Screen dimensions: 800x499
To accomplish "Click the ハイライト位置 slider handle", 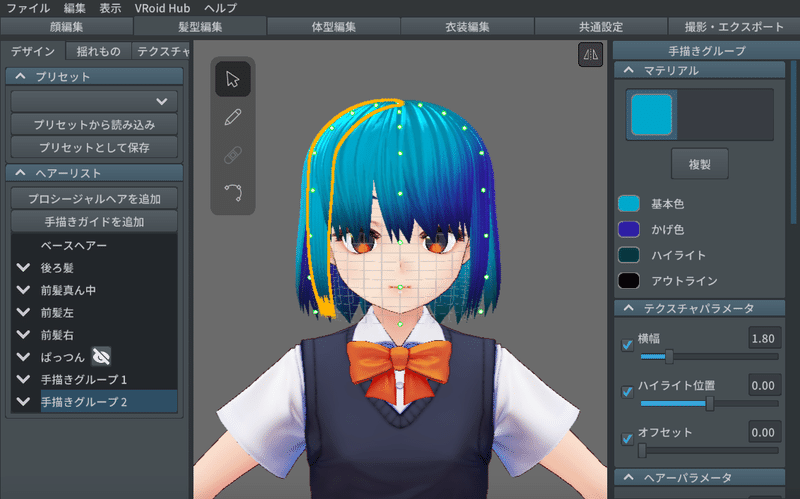I will tap(710, 404).
